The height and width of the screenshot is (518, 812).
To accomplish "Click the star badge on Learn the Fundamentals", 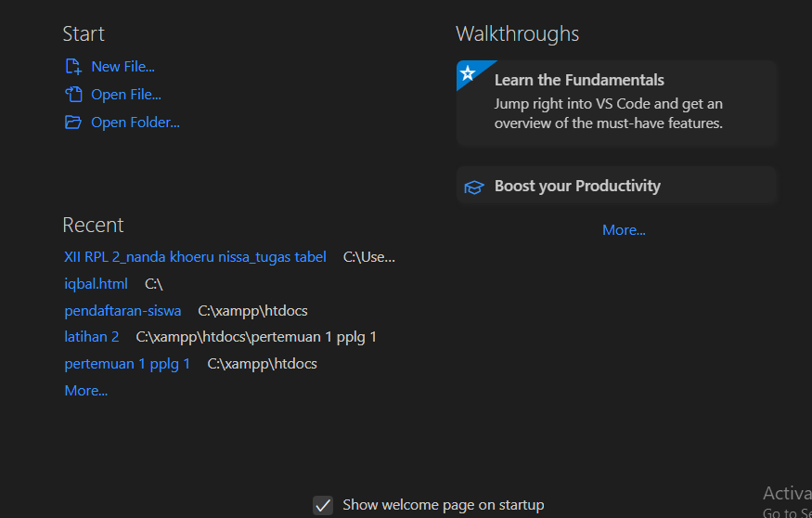I will point(468,72).
